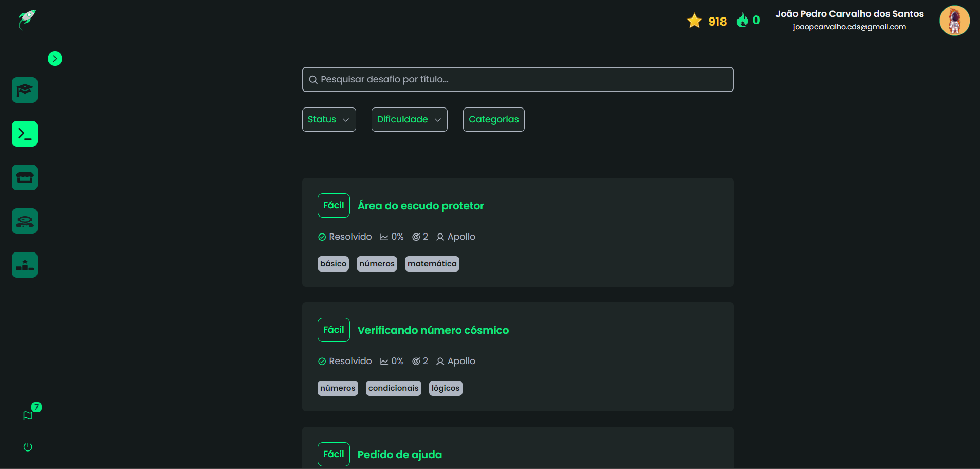980x469 pixels.
Task: Open the flag icon with badge 7
Action: 28,416
